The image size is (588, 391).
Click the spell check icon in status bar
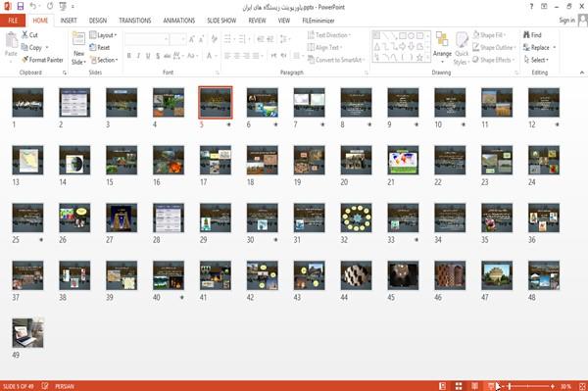click(x=45, y=386)
